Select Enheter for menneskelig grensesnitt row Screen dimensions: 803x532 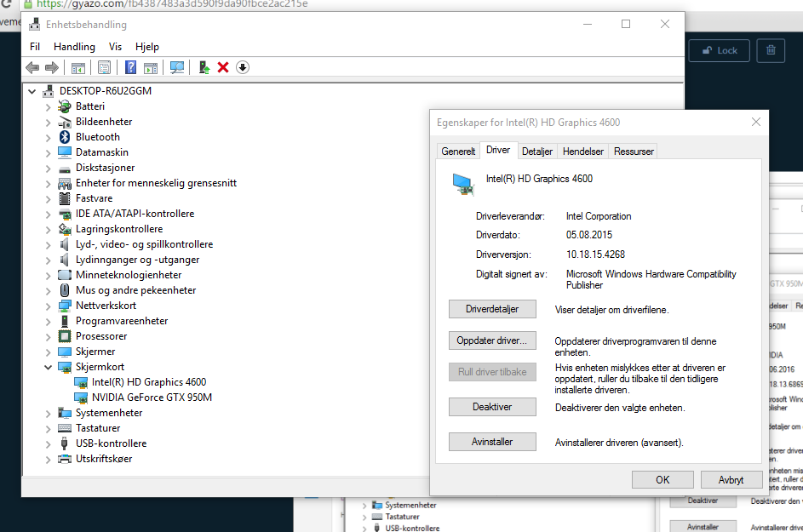pyautogui.click(x=156, y=183)
